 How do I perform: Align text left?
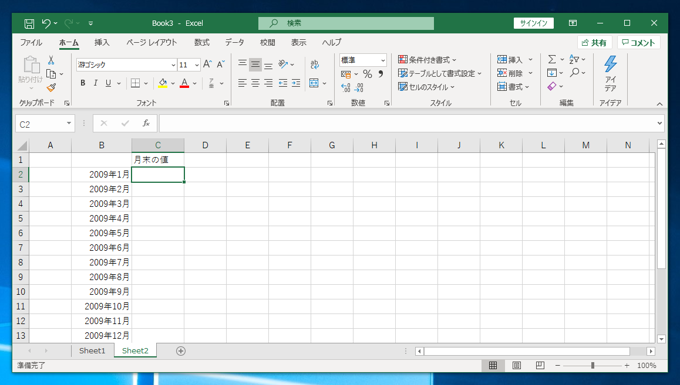click(242, 83)
